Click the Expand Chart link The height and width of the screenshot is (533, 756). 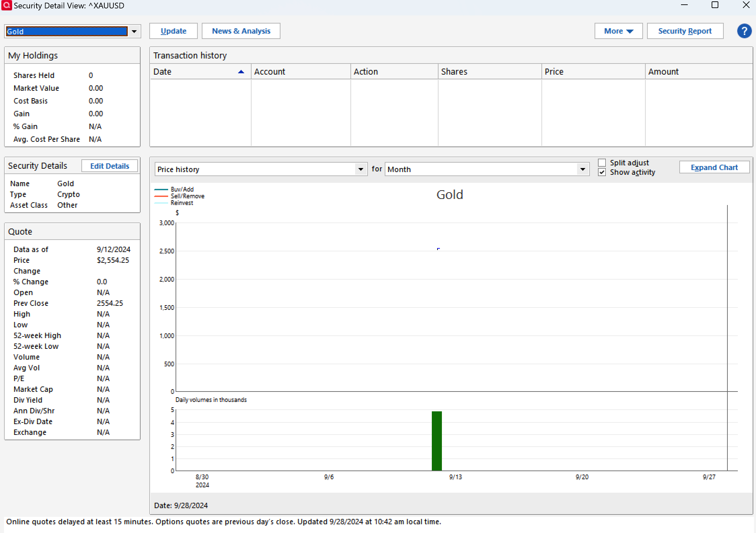714,167
